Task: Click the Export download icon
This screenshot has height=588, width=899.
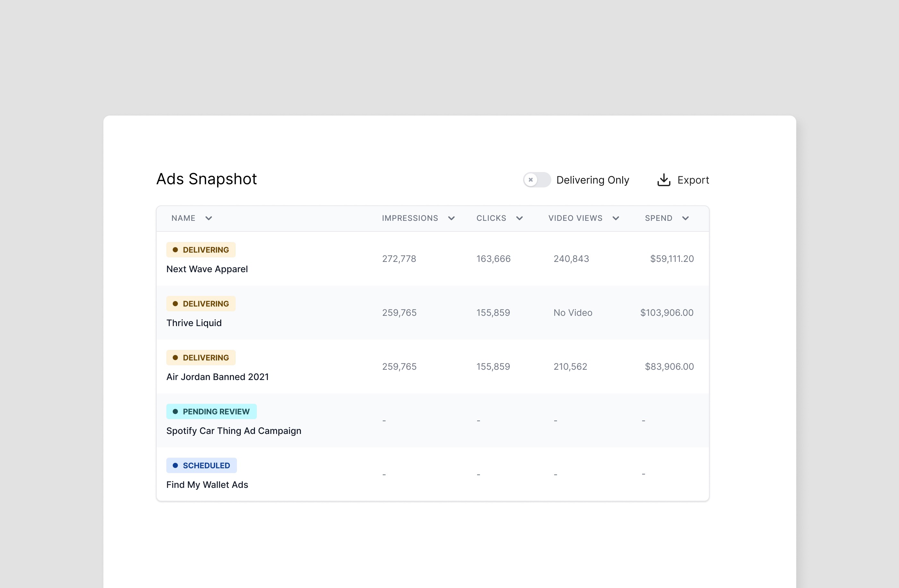Action: tap(663, 180)
